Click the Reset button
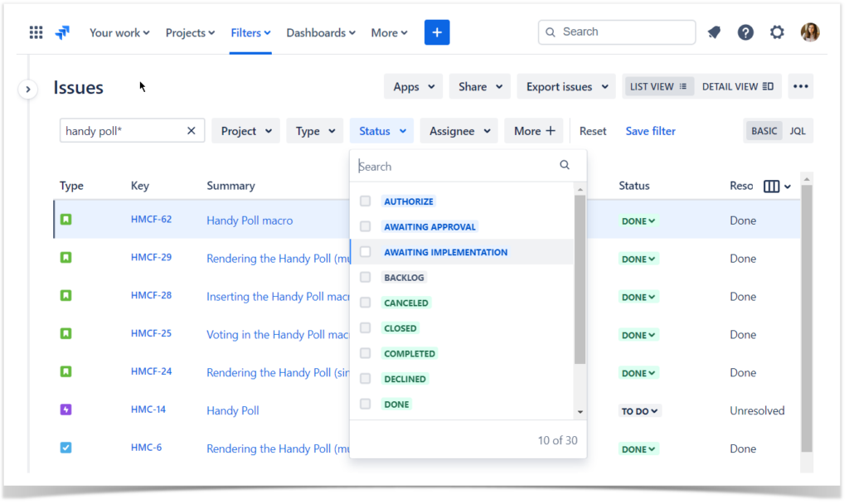The height and width of the screenshot is (504, 849). [593, 130]
